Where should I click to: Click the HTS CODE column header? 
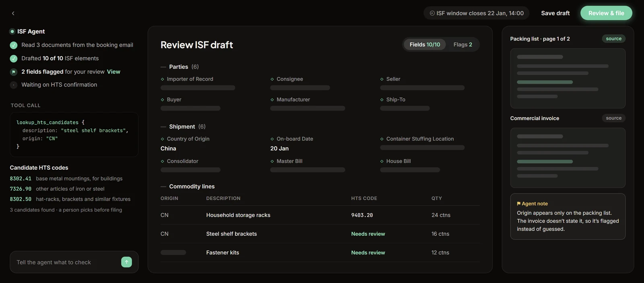point(364,199)
